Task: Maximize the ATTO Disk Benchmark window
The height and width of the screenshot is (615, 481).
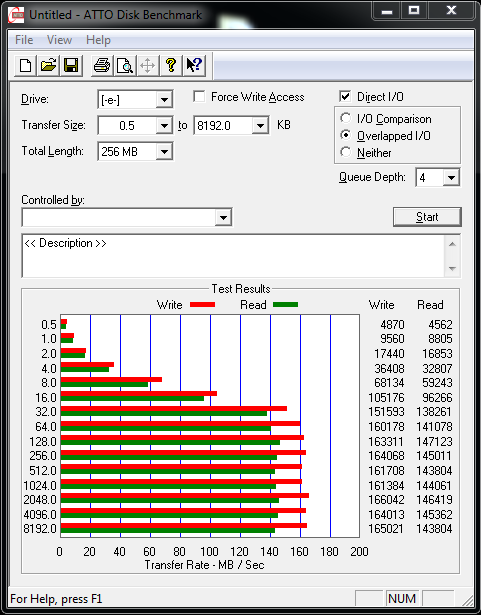Action: pos(414,11)
